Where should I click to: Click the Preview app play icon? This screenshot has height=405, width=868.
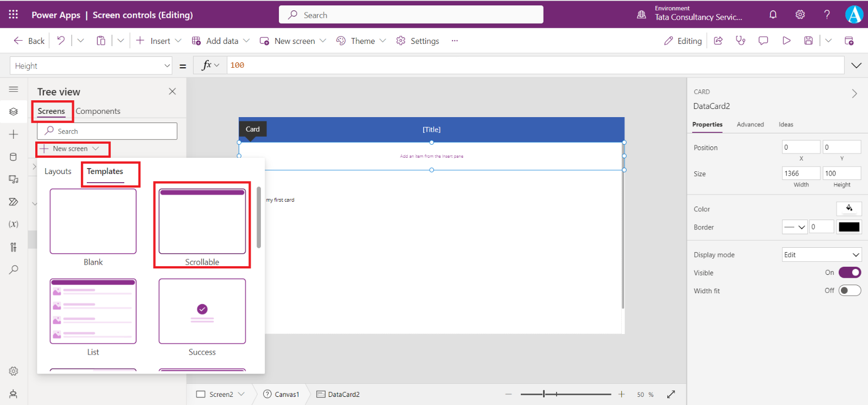[x=786, y=41]
